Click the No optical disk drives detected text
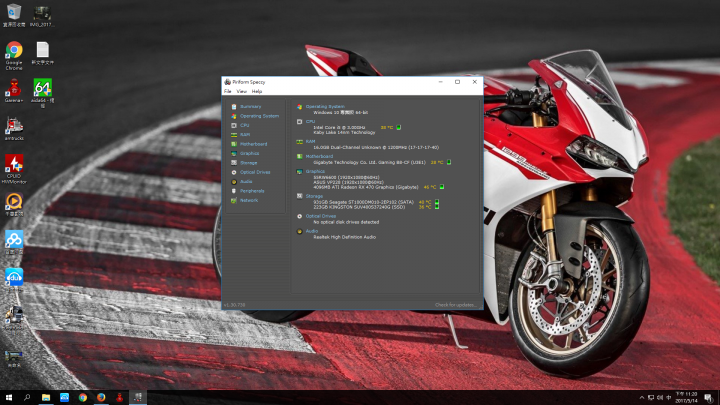Screen dimensions: 720x405 point(346,222)
